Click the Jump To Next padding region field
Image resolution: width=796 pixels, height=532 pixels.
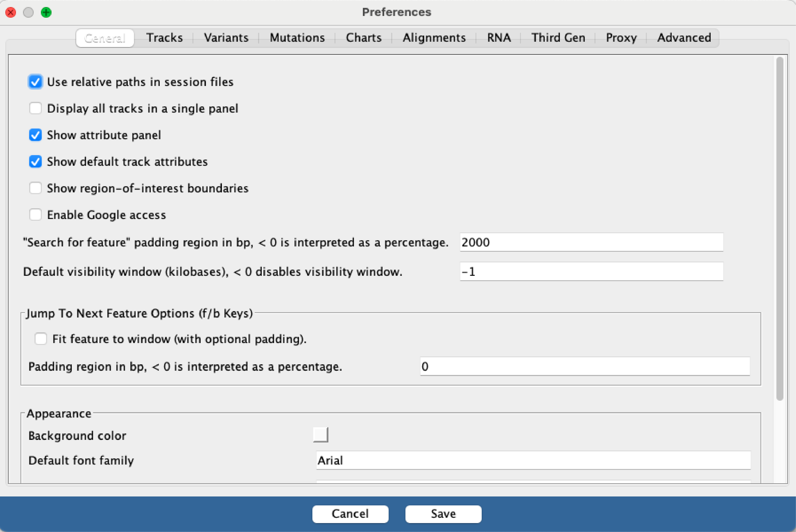[x=585, y=366]
